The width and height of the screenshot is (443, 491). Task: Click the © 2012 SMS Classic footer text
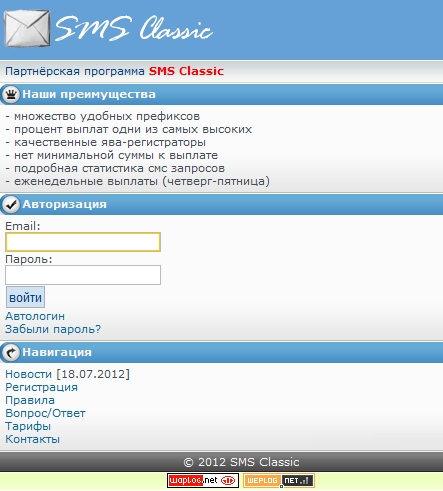pyautogui.click(x=241, y=462)
